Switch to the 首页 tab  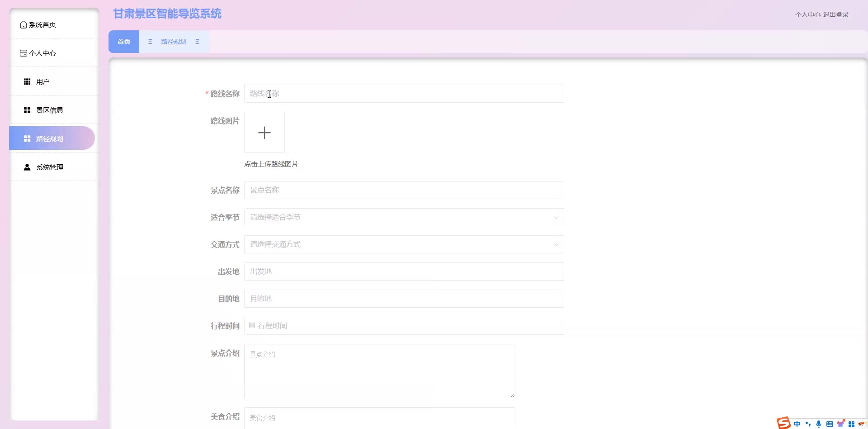tap(124, 42)
